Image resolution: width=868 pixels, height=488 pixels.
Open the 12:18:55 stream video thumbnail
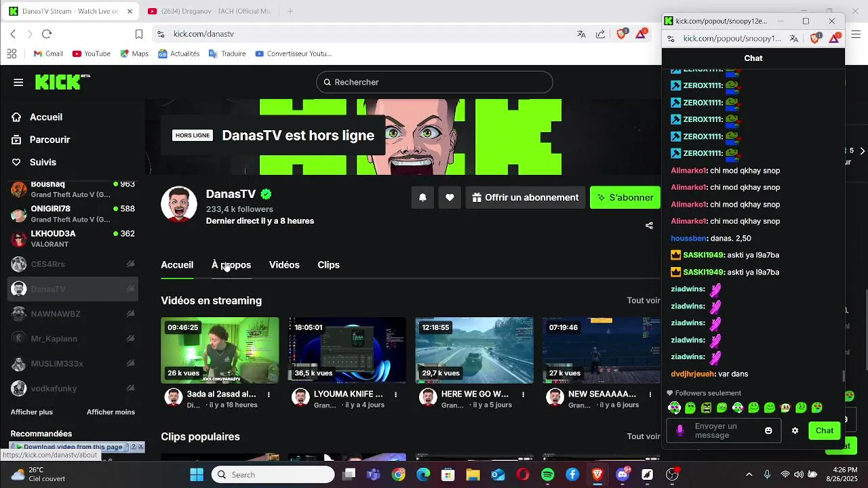click(474, 350)
